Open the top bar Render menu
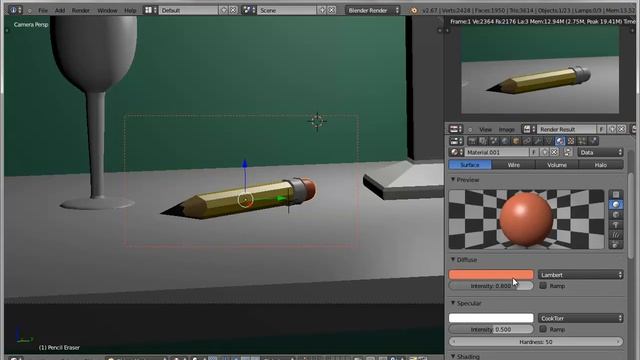 80,10
